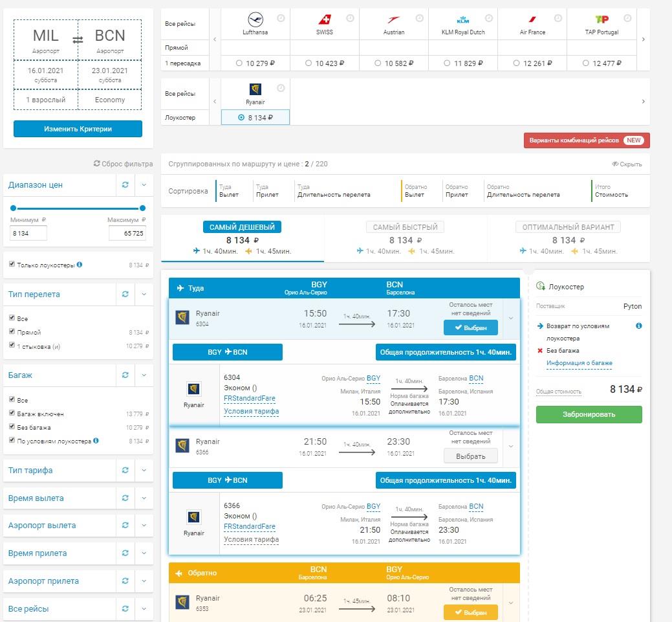Sort by Туда Вылет
The image size is (672, 622).
click(229, 191)
